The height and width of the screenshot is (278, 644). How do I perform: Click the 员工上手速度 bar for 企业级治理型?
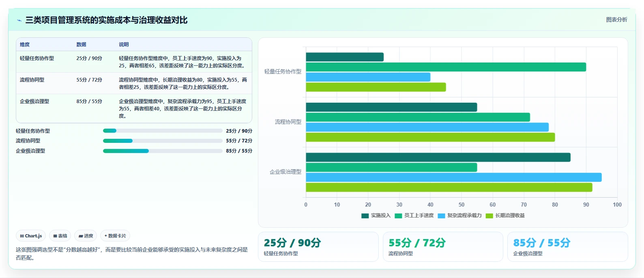(391, 167)
